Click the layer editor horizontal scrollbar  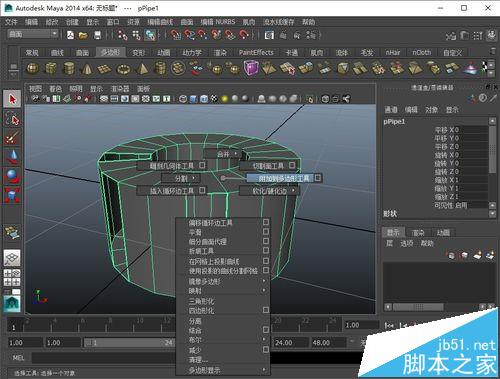click(x=418, y=306)
